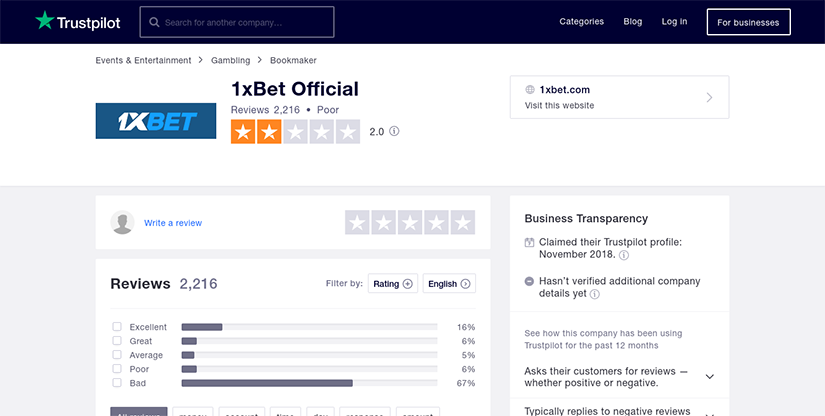Click the 67% Bad percentage
This screenshot has width=825, height=416.
click(466, 383)
